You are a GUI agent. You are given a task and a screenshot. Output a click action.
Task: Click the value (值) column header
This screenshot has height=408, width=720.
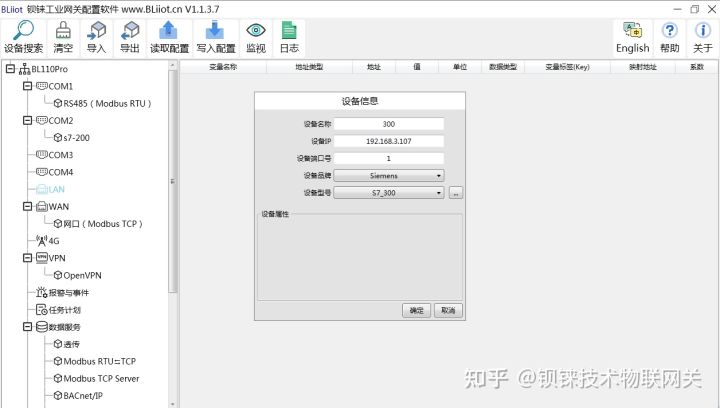pyautogui.click(x=417, y=67)
